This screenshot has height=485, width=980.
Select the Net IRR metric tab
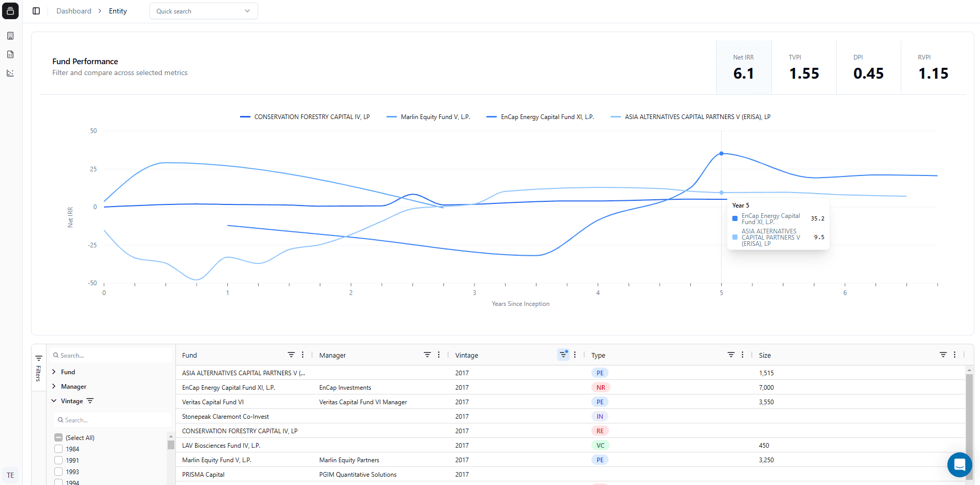tap(744, 67)
